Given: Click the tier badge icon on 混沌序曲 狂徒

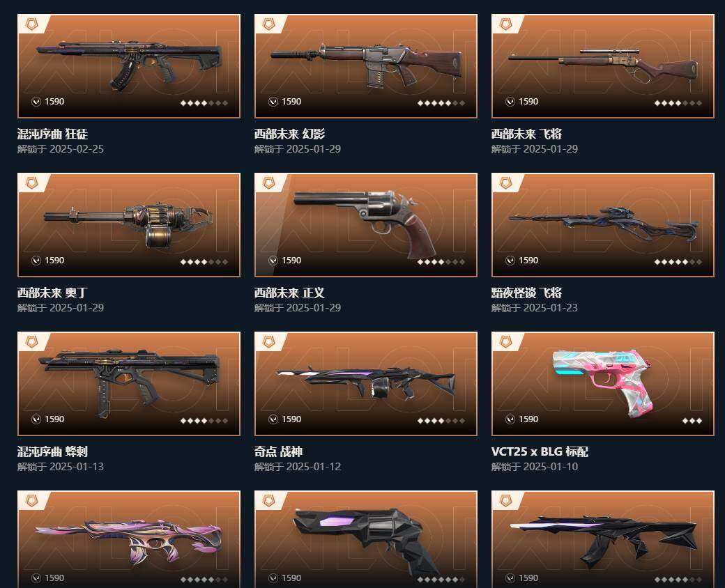Looking at the screenshot, I should click(x=31, y=24).
